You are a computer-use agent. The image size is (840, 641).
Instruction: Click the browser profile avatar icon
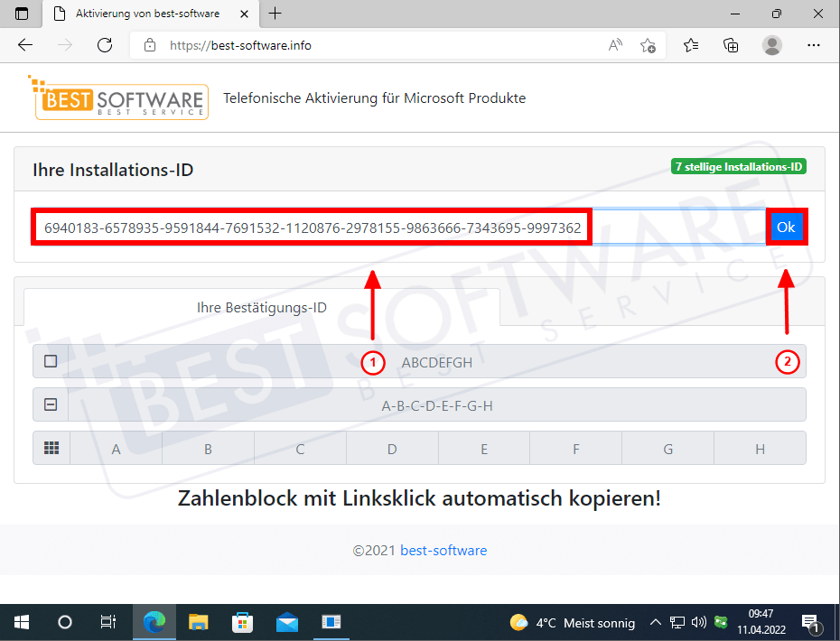pyautogui.click(x=772, y=45)
